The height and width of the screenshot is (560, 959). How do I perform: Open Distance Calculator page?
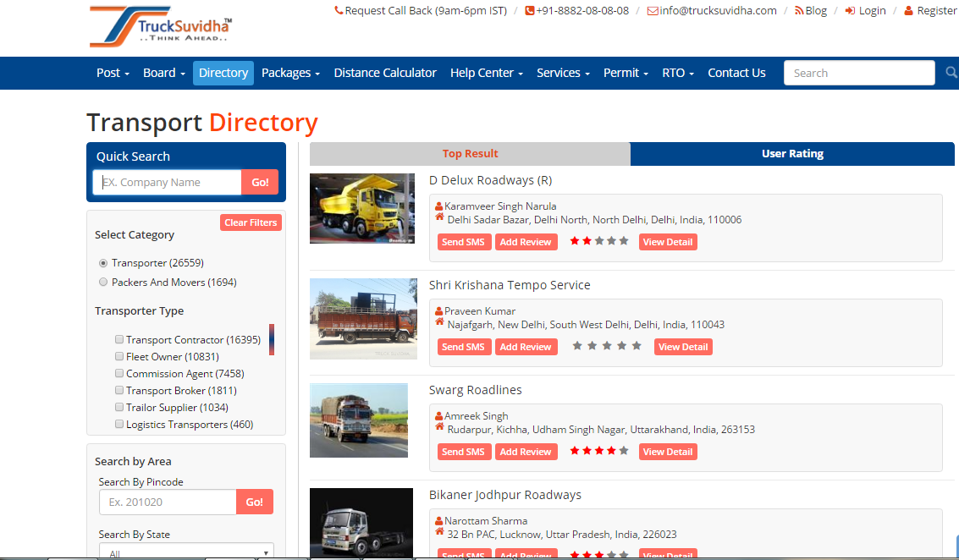tap(385, 73)
